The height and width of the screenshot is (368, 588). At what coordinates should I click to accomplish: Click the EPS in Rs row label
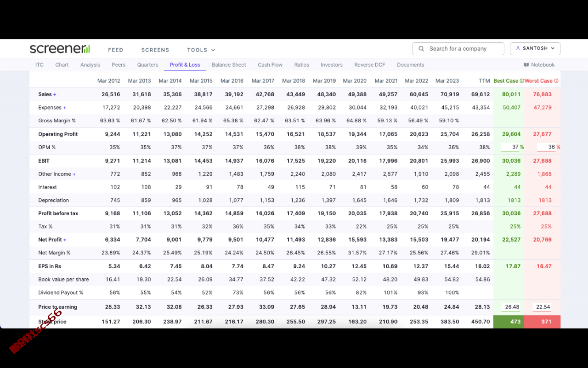point(50,266)
